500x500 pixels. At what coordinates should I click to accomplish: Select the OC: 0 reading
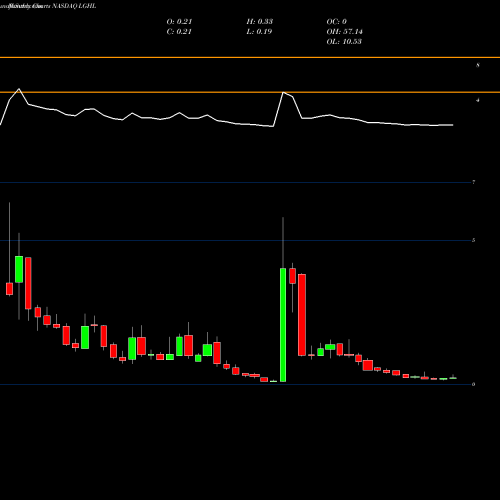click(337, 22)
